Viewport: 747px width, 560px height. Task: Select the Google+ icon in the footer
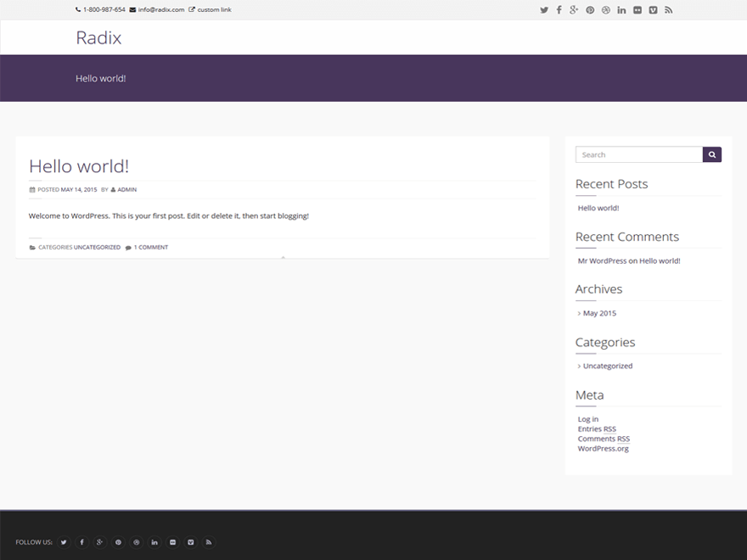99,542
